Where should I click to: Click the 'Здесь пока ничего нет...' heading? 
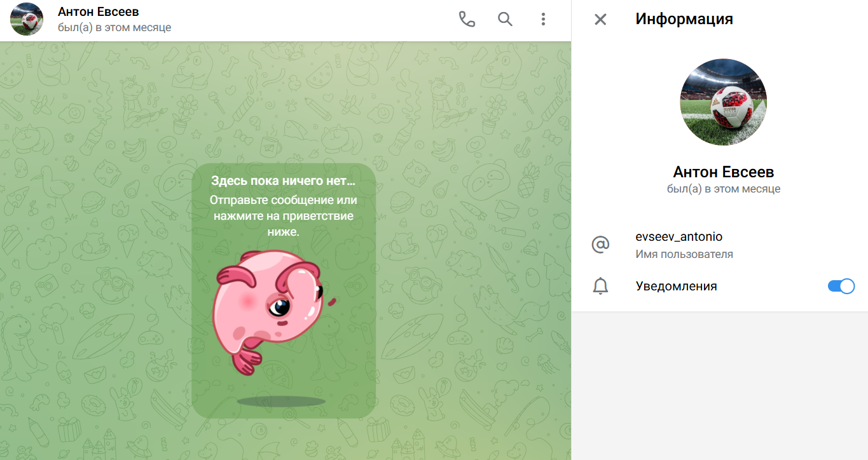pyautogui.click(x=284, y=182)
